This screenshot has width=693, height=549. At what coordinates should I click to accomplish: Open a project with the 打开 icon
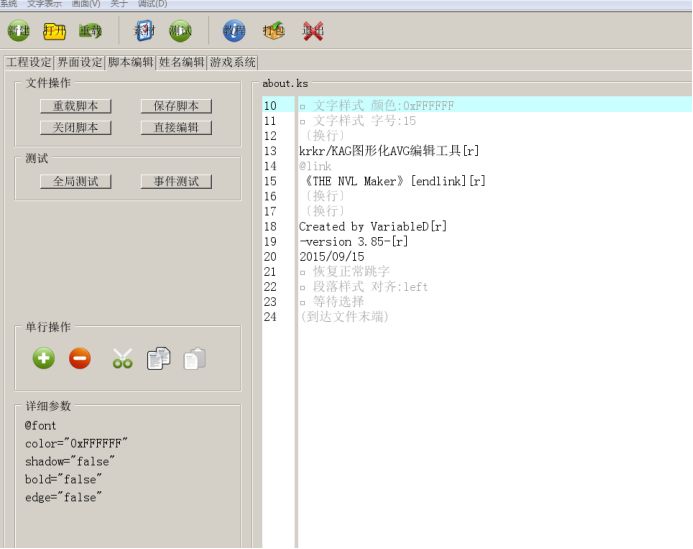[54, 31]
